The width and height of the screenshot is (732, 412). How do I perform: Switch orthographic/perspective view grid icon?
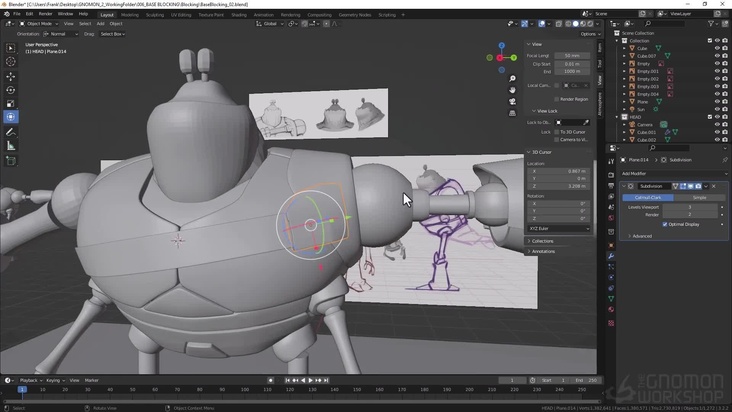(x=512, y=113)
